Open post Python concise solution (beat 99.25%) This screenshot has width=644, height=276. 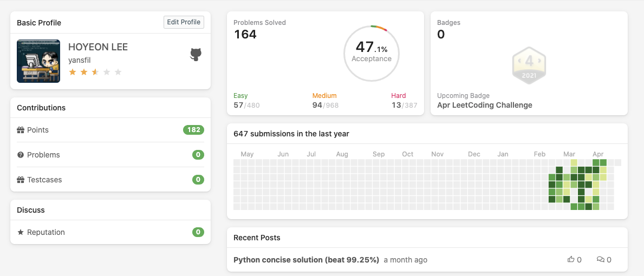306,260
